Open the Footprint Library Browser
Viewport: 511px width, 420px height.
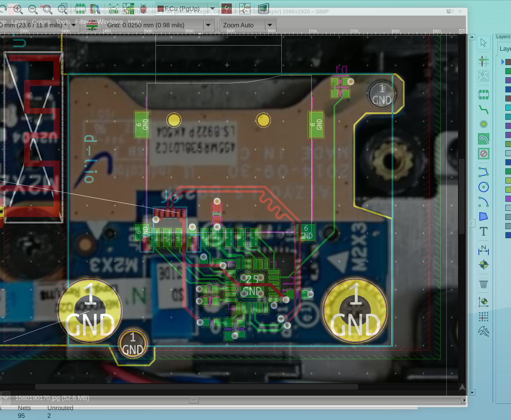click(x=95, y=9)
